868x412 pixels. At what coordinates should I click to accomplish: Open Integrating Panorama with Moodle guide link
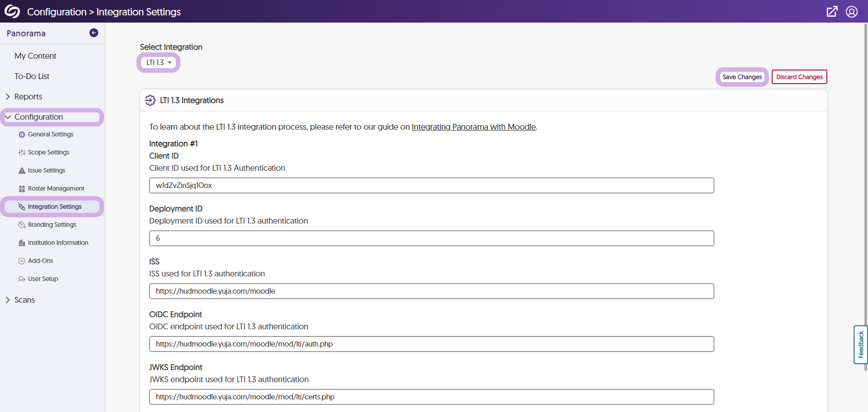(x=473, y=127)
